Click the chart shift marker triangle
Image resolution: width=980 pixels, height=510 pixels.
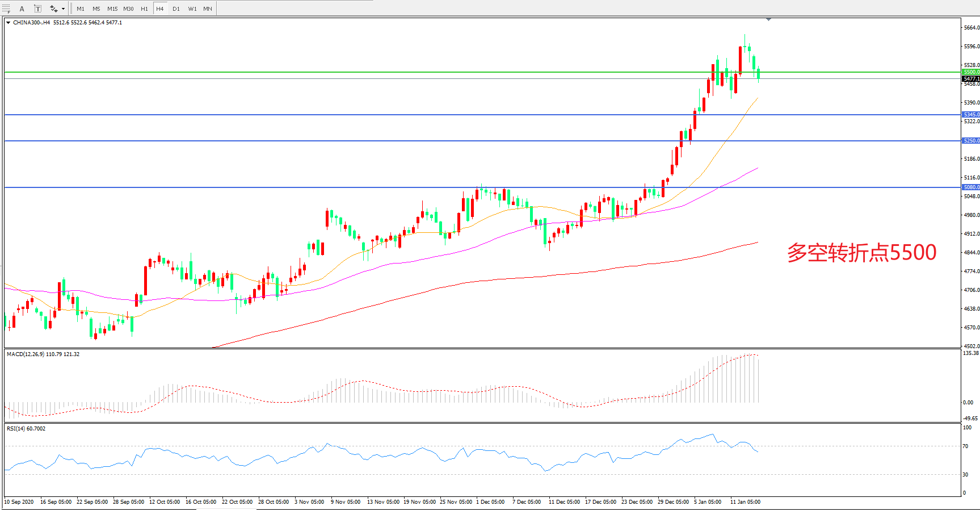tap(768, 19)
